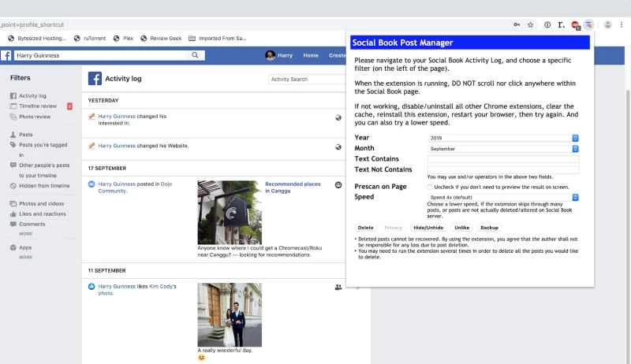This screenshot has height=364, width=631.
Task: Click the Facebook logo in the top bar
Action: point(6,56)
